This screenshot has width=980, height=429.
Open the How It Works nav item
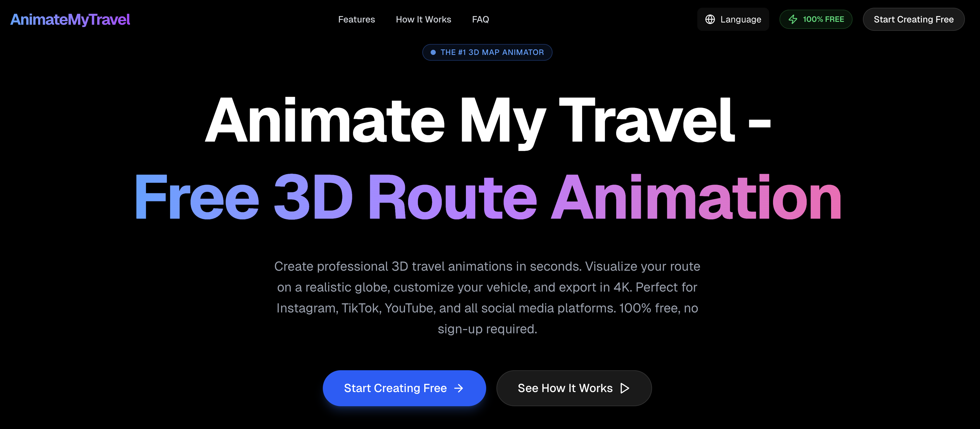click(x=424, y=19)
